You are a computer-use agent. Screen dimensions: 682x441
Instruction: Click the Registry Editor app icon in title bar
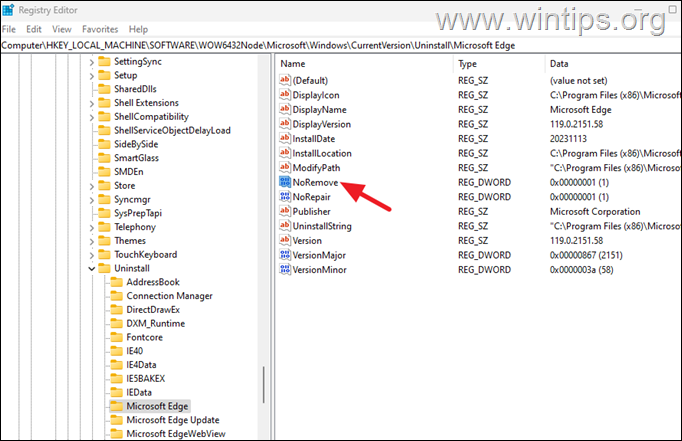[8, 10]
